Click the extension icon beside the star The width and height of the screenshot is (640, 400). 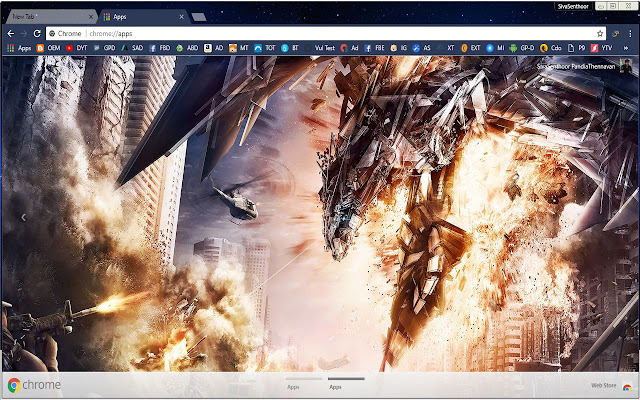coord(615,33)
